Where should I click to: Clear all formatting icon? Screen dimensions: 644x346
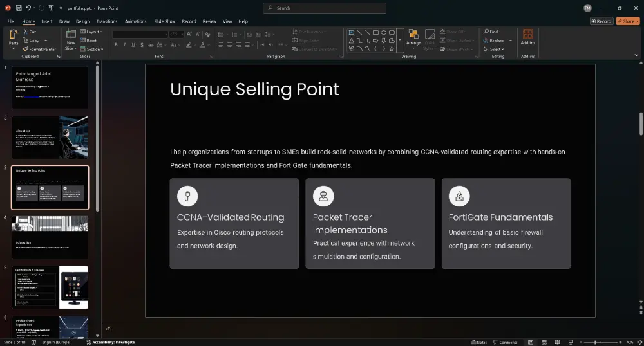[207, 34]
